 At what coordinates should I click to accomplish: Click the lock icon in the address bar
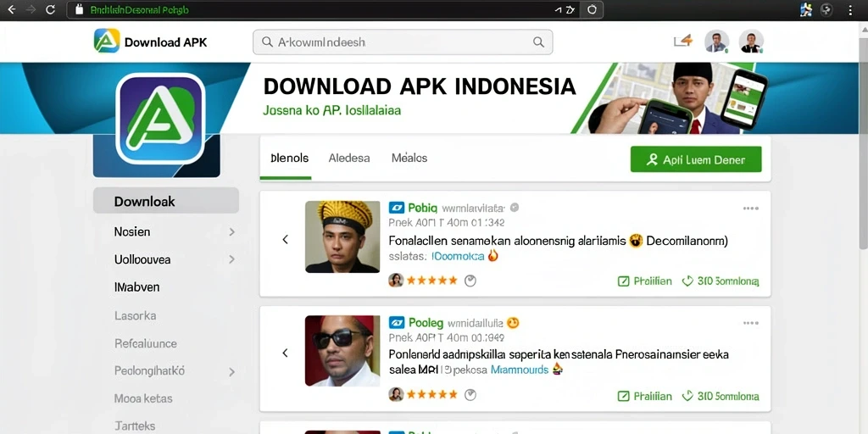coord(79,9)
